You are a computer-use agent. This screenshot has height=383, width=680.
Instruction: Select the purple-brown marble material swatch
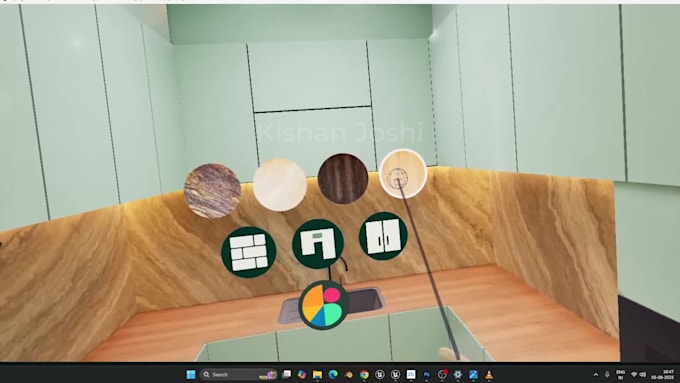[x=212, y=191]
